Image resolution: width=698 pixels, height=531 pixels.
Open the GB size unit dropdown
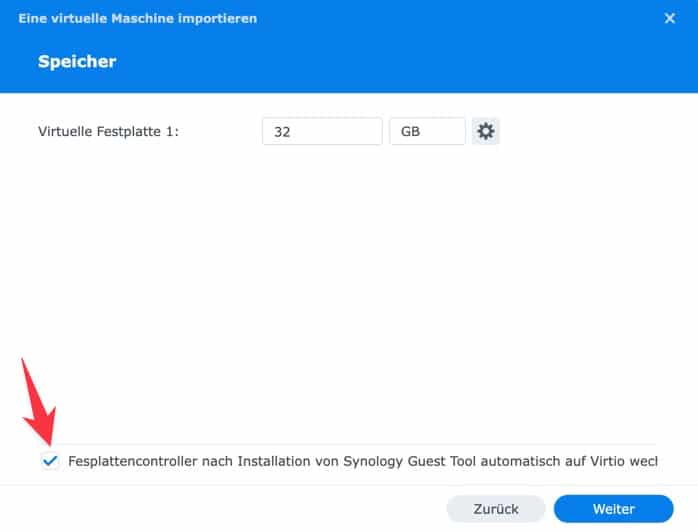tap(427, 131)
